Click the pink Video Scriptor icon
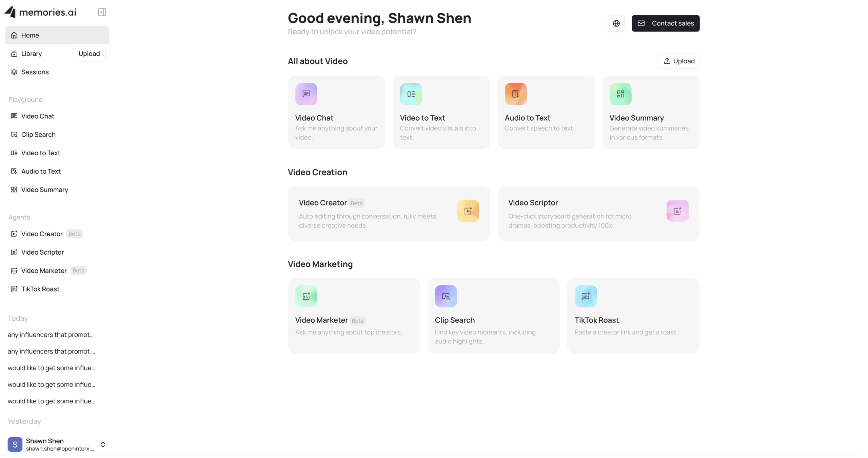The image size is (868, 458). point(677,211)
